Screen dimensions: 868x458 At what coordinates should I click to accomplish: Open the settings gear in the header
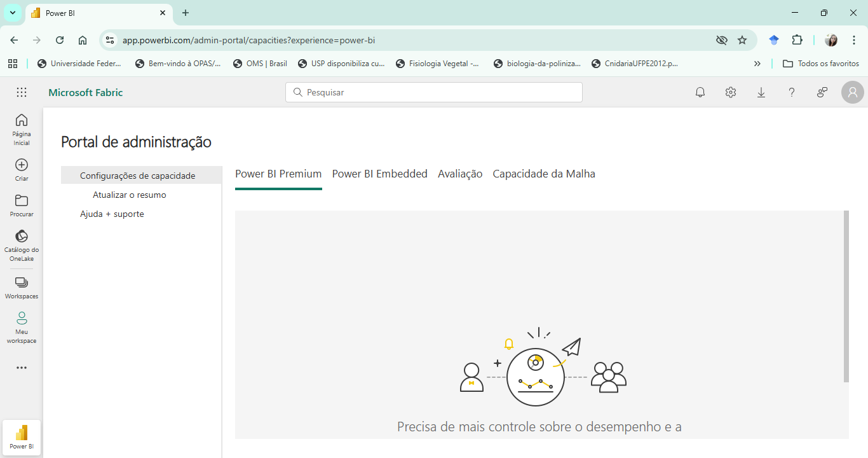(731, 92)
